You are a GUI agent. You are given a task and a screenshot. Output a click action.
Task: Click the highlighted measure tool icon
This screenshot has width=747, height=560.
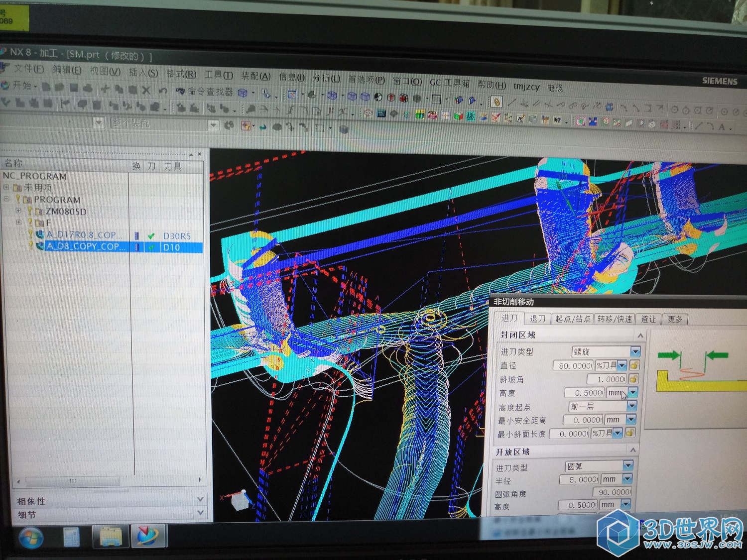pos(496,102)
